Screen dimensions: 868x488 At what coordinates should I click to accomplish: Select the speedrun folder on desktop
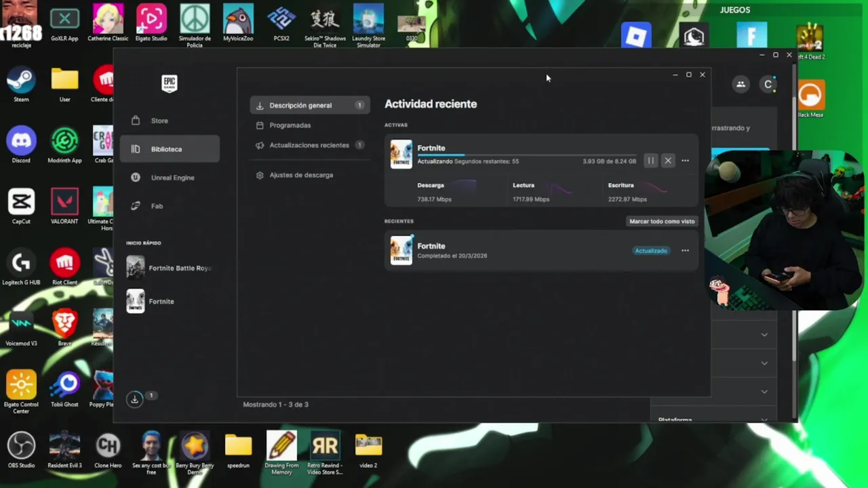238,451
